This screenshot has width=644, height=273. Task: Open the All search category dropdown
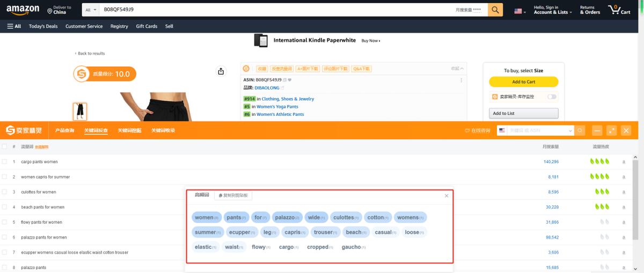(91, 10)
